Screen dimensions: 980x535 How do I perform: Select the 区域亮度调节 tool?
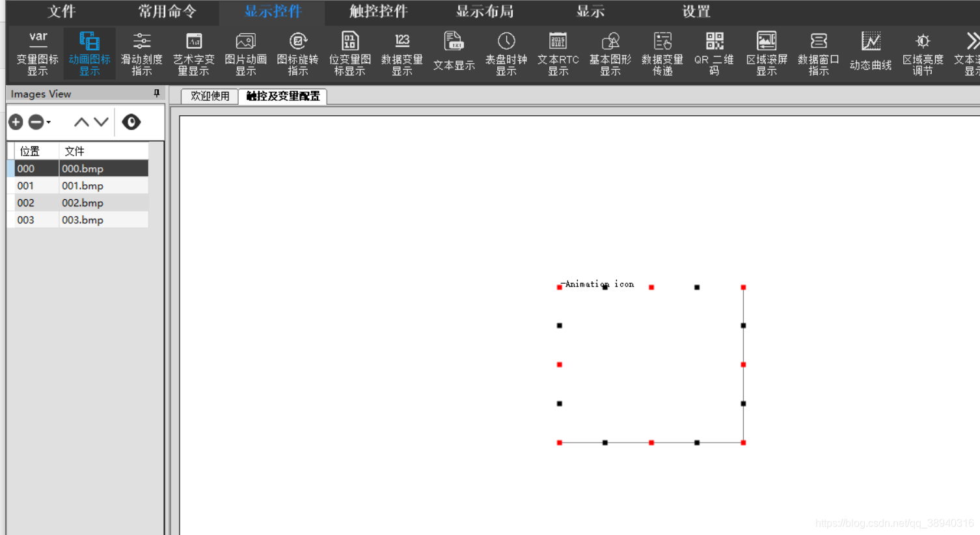tap(923, 53)
